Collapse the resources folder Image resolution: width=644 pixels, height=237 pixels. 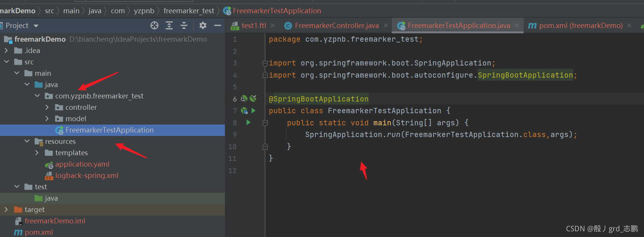click(27, 141)
